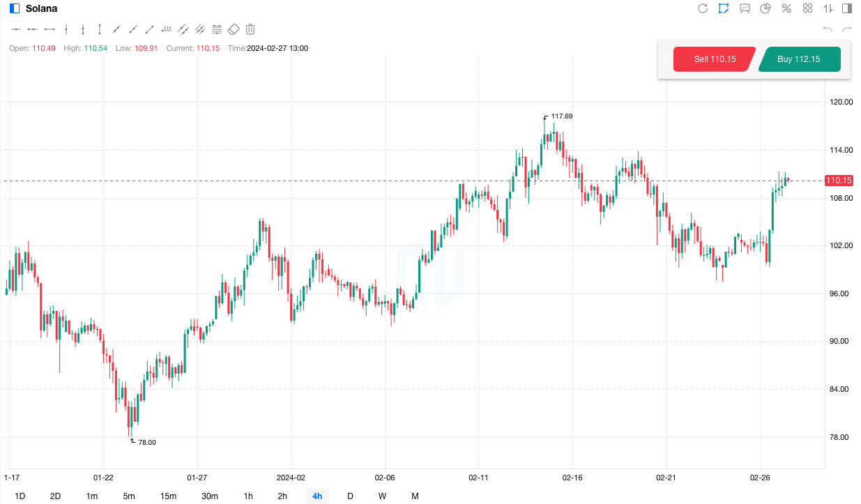Viewport: 861px width, 504px height.
Task: Refresh the chart with the reload icon
Action: click(x=703, y=8)
